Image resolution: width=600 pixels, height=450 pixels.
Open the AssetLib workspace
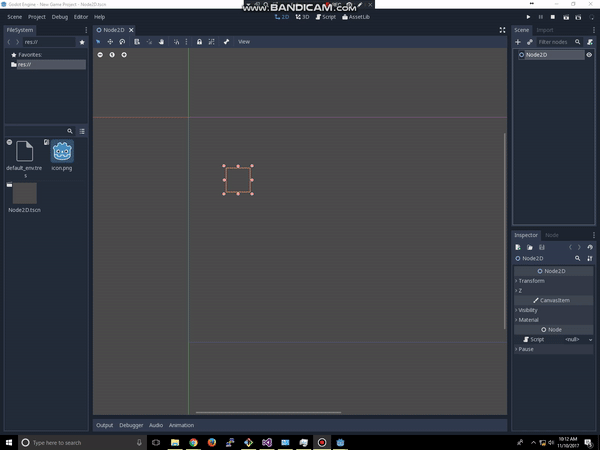356,17
